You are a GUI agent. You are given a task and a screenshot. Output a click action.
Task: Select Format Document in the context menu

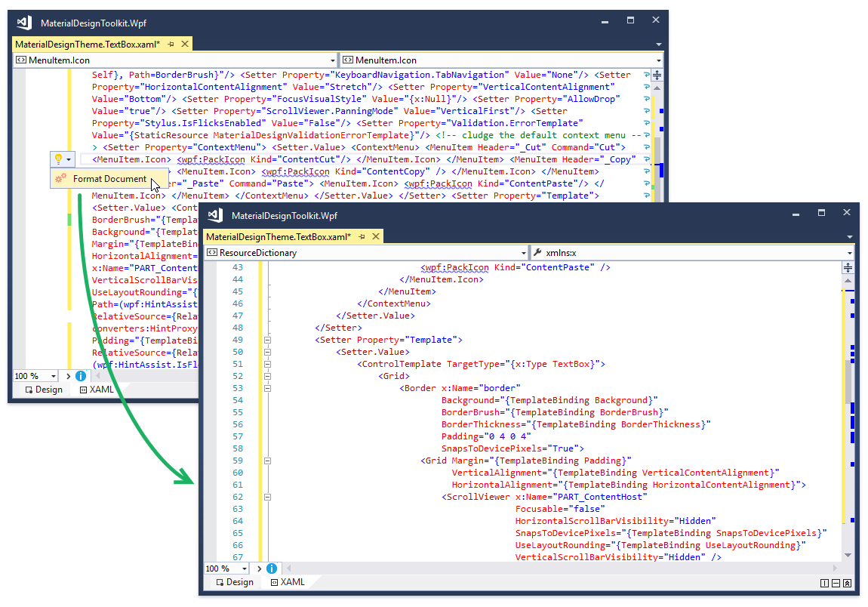coord(112,178)
